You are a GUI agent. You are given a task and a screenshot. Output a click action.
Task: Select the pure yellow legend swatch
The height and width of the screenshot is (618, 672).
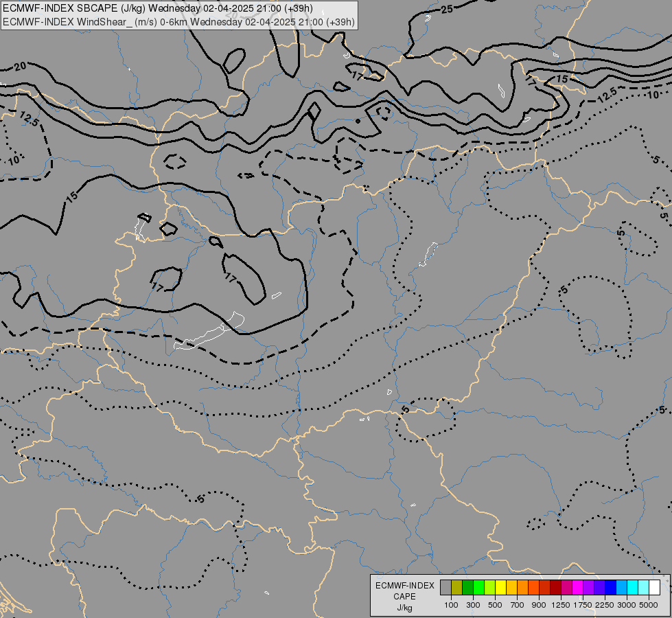(x=500, y=588)
